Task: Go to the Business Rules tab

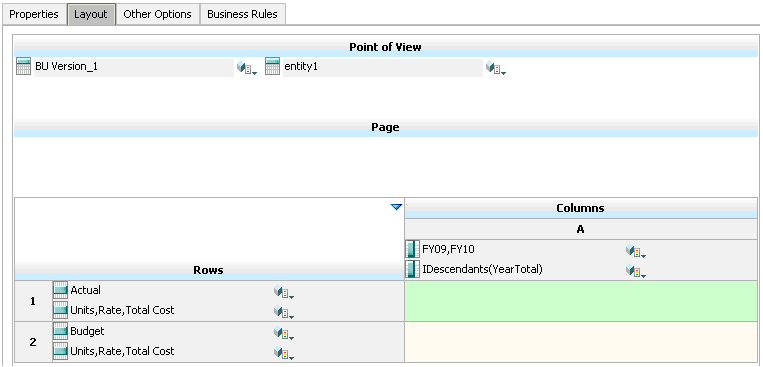Action: click(x=242, y=14)
